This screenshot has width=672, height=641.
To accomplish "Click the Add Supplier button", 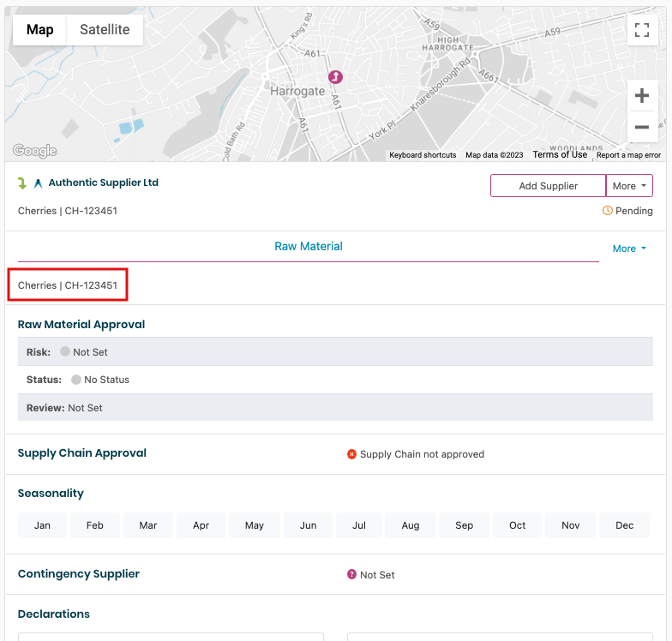I will pos(548,186).
